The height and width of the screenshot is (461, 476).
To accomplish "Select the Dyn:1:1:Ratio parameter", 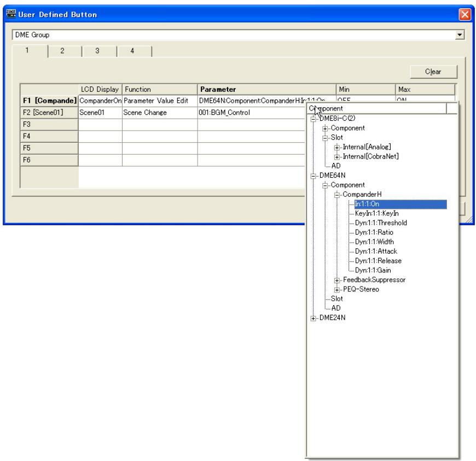I will pos(374,232).
